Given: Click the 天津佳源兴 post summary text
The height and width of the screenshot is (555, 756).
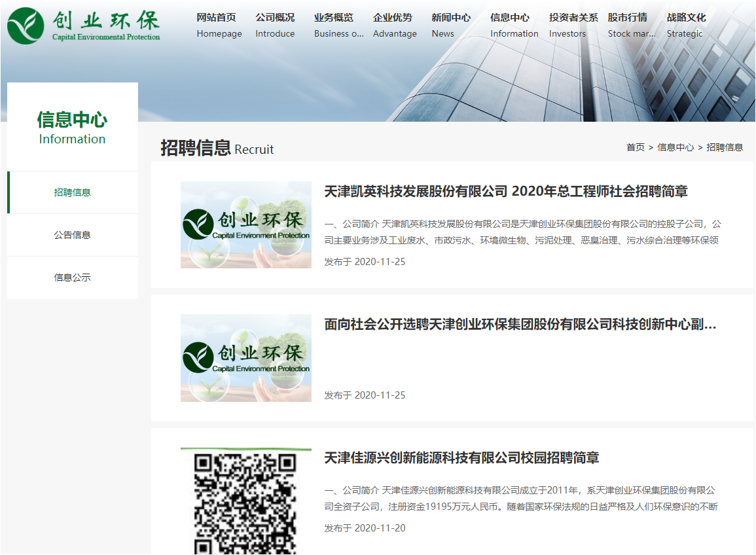Looking at the screenshot, I should click(521, 498).
